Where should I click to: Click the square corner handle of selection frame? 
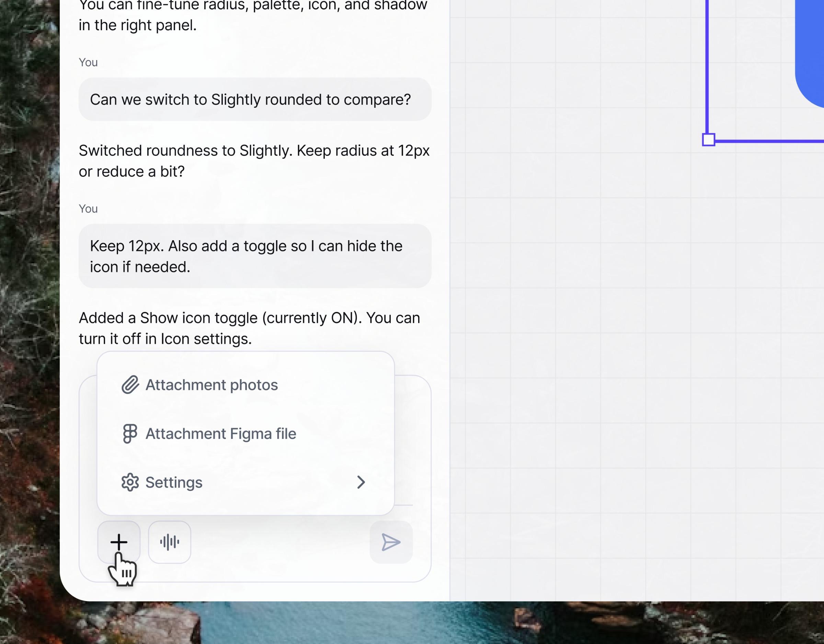click(709, 140)
